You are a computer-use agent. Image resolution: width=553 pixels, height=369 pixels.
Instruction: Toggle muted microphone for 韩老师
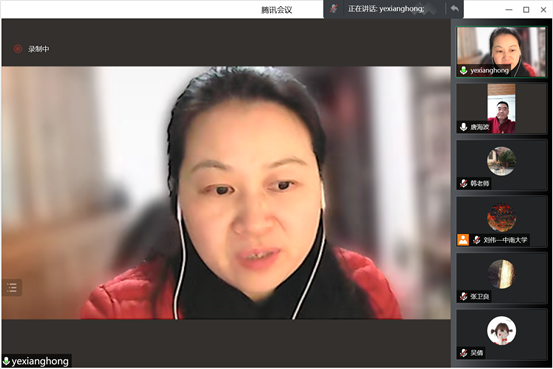[463, 183]
